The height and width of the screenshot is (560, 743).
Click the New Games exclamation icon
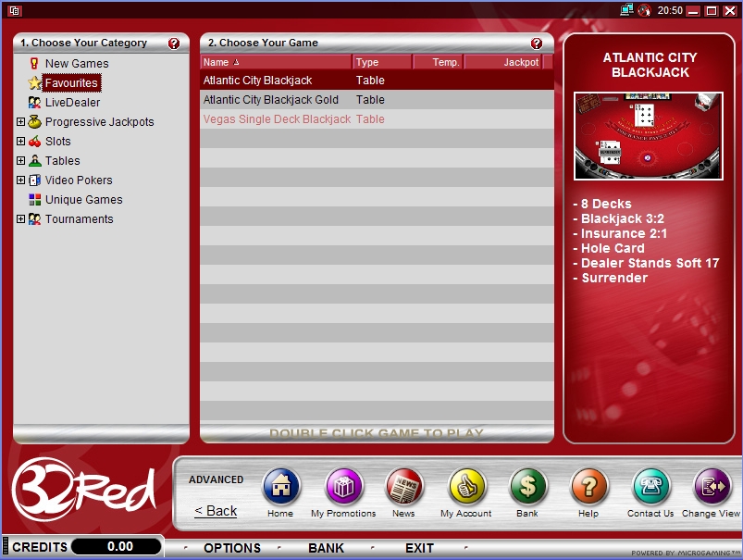pos(34,64)
